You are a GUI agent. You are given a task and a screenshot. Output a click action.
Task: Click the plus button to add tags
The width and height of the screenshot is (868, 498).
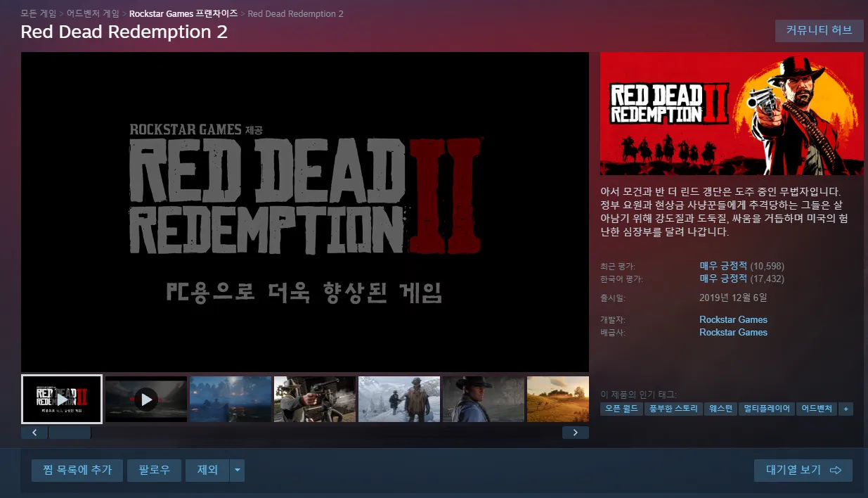click(846, 409)
